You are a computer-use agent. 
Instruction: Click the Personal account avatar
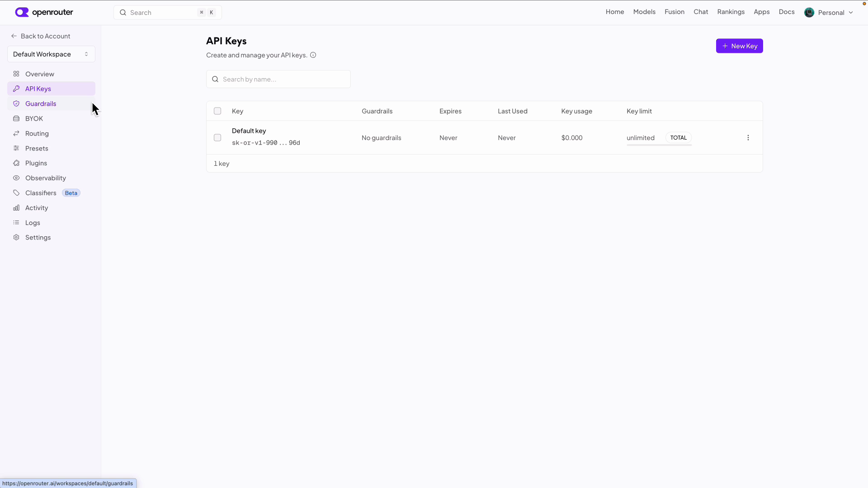pos(809,13)
